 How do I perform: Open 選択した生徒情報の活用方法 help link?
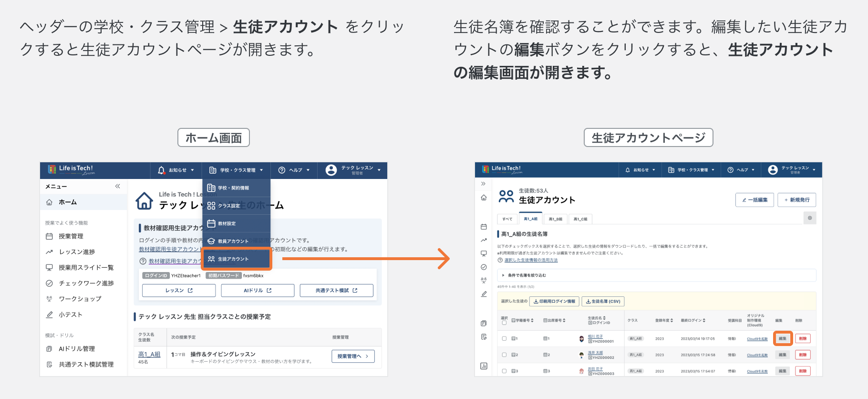point(531,260)
